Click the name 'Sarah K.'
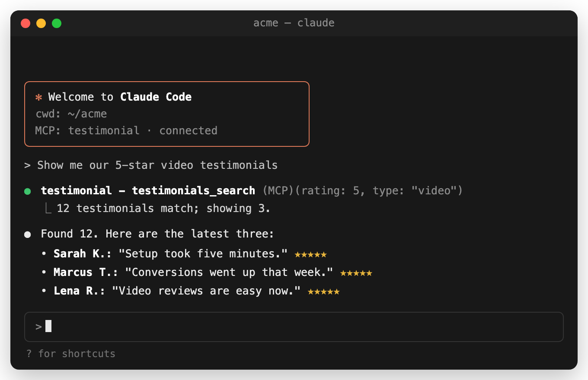588x380 pixels. pos(83,253)
